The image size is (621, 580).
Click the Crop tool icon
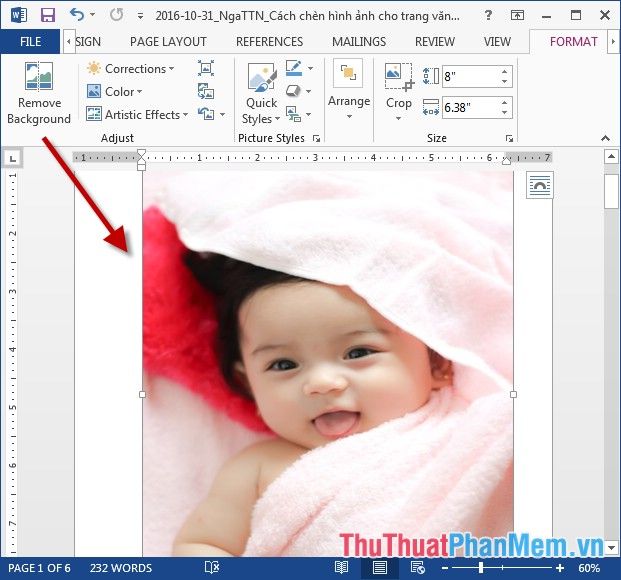click(398, 77)
